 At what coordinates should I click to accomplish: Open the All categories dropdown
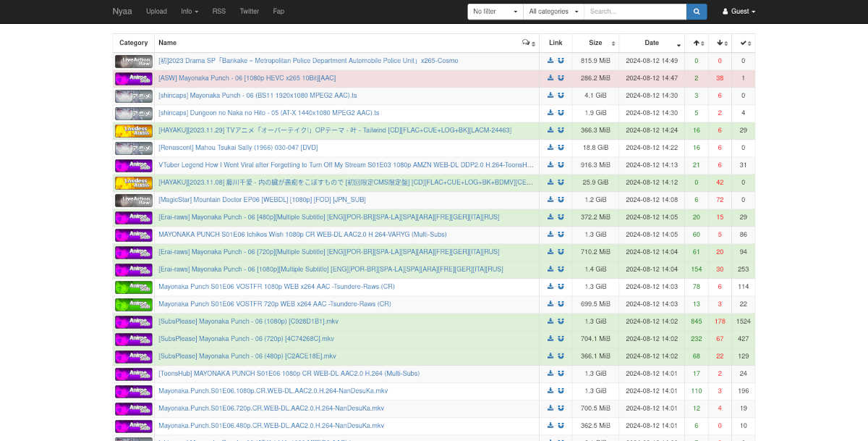tap(554, 12)
